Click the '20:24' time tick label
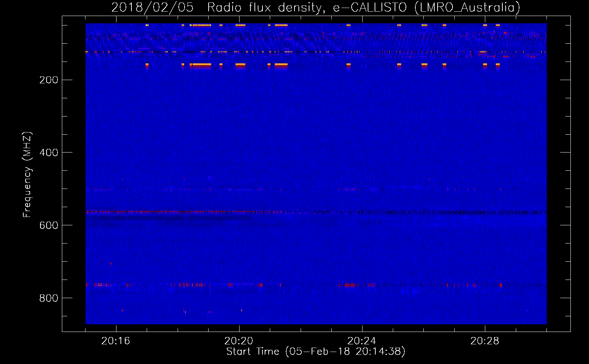Screen dimensions: 589x364 coord(362,341)
